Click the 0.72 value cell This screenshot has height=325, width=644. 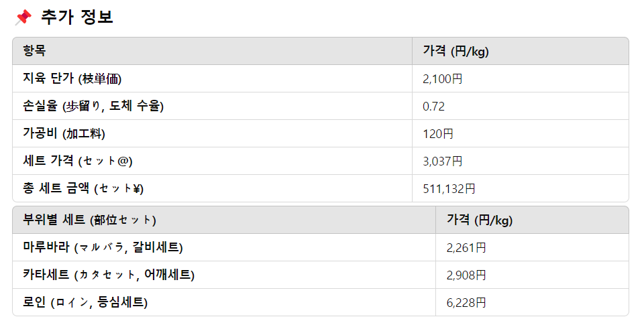click(x=433, y=106)
